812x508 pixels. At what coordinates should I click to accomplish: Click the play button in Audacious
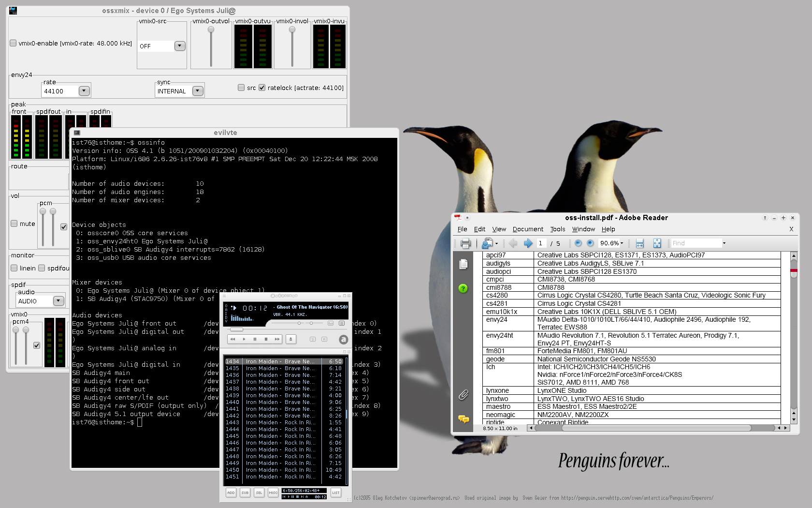pyautogui.click(x=244, y=339)
